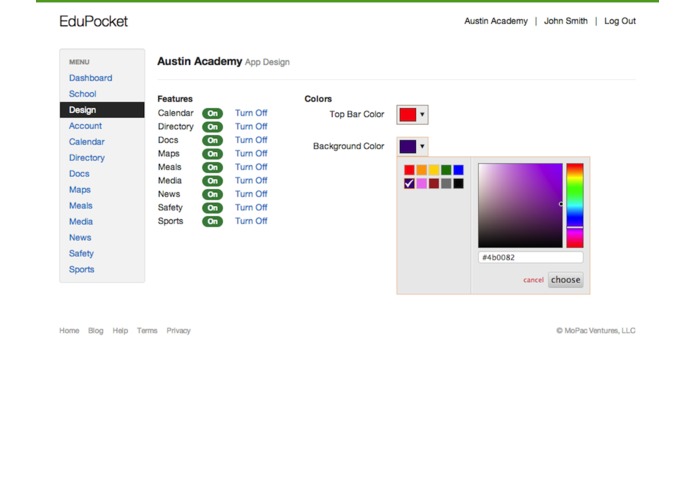Screen dimensions: 695x494
Task: Pick the violet pink palette swatch
Action: click(x=422, y=183)
